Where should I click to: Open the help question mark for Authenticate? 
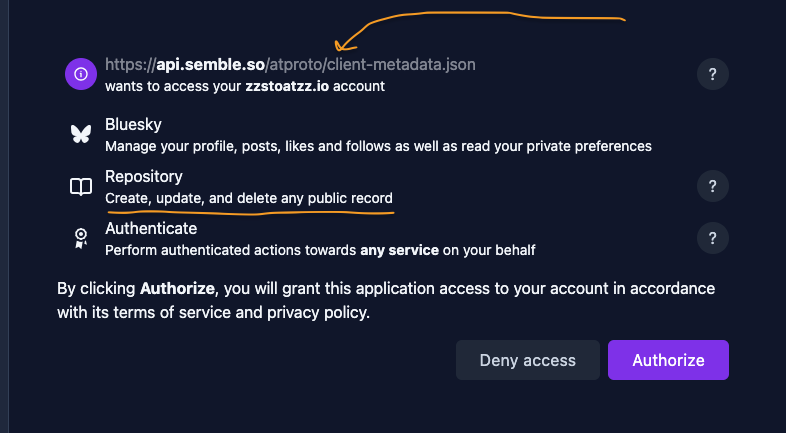(712, 238)
